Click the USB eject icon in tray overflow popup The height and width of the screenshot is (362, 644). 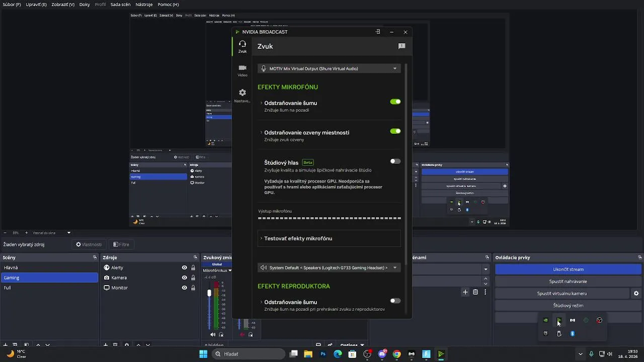(x=559, y=333)
